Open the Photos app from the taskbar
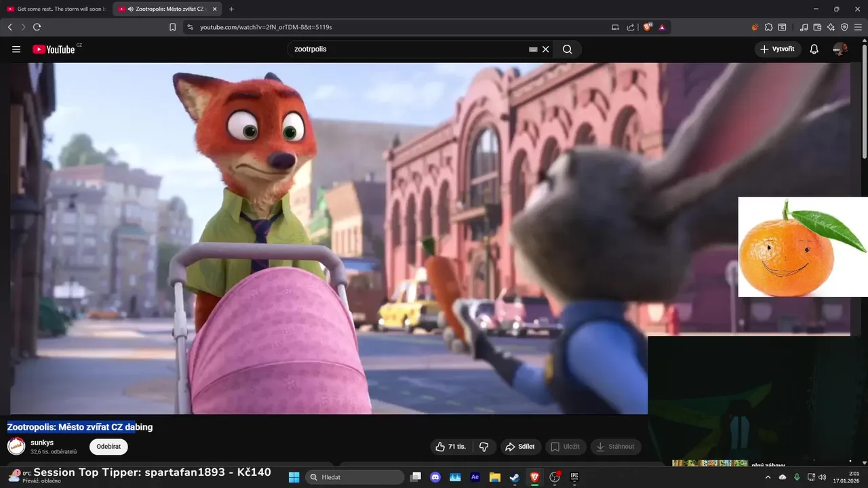This screenshot has height=488, width=868. [x=455, y=477]
